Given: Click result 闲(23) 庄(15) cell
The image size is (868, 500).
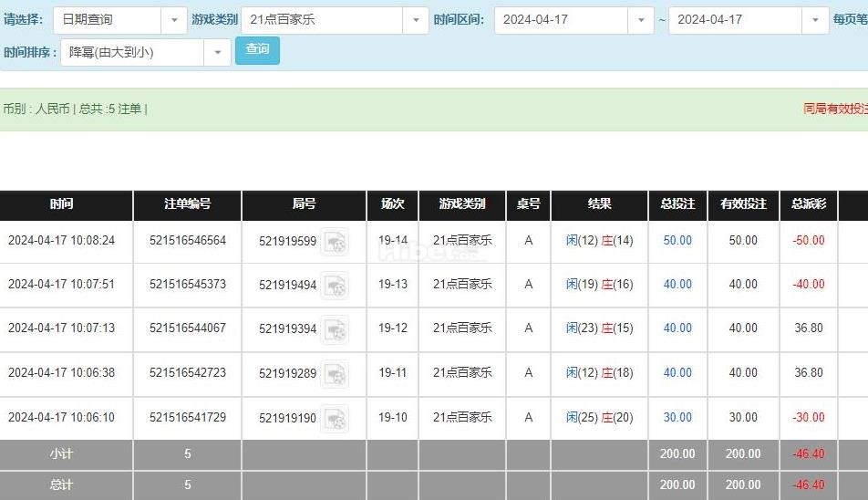Looking at the screenshot, I should (599, 328).
